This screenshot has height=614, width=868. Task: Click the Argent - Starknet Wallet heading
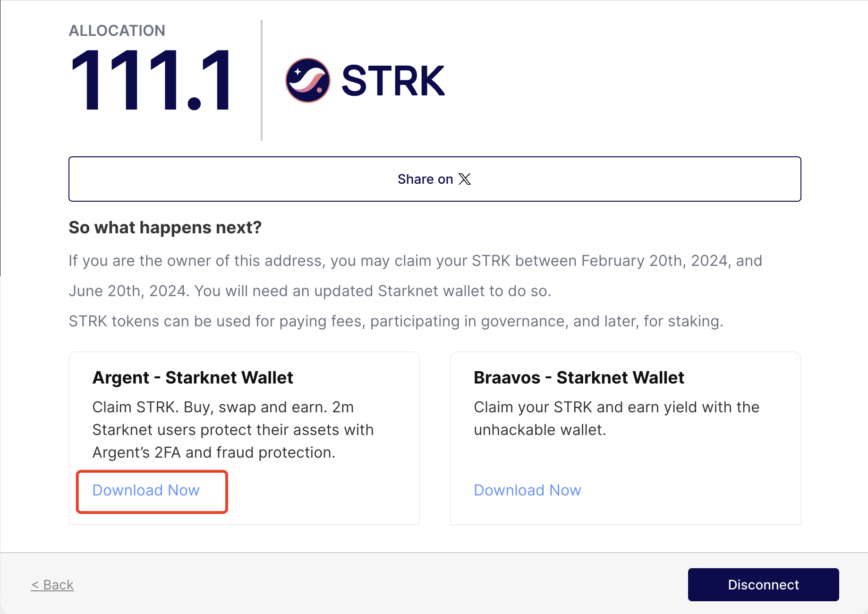[x=193, y=377]
